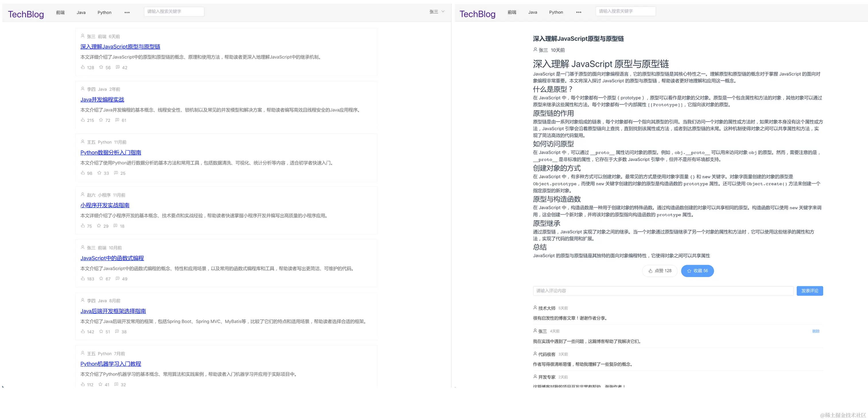Click the star icon on Java并发编程实战 card
This screenshot has width=868, height=420.
coord(101,120)
